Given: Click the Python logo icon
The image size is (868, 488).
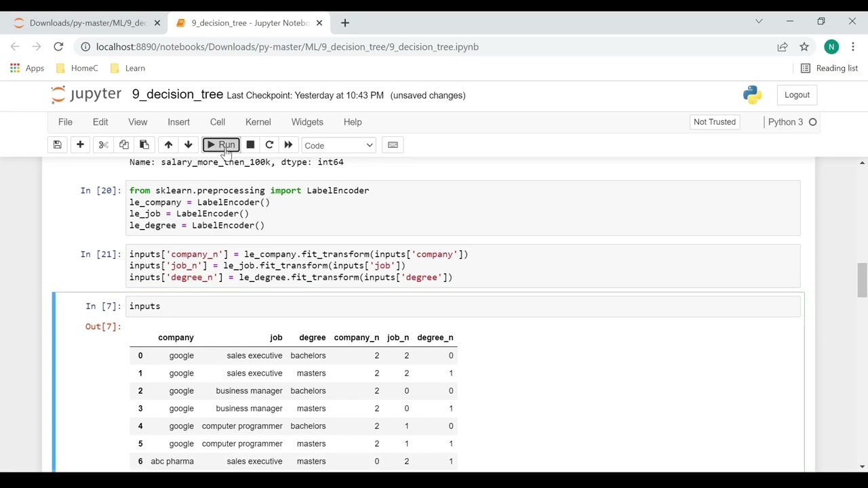Looking at the screenshot, I should pyautogui.click(x=753, y=95).
